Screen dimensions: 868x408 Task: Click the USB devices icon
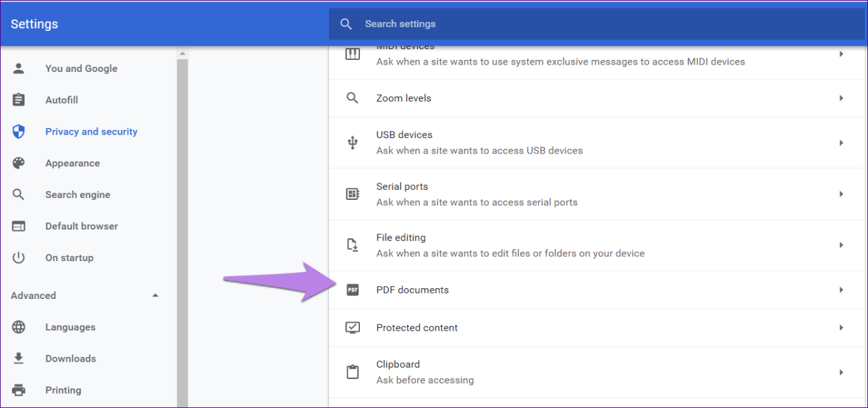click(353, 143)
